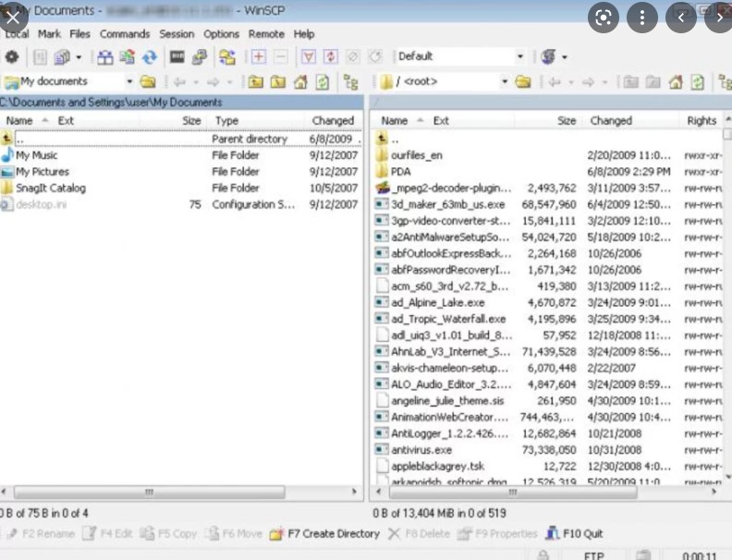Sort remote panel by Rights column
The height and width of the screenshot is (560, 732).
tap(701, 120)
